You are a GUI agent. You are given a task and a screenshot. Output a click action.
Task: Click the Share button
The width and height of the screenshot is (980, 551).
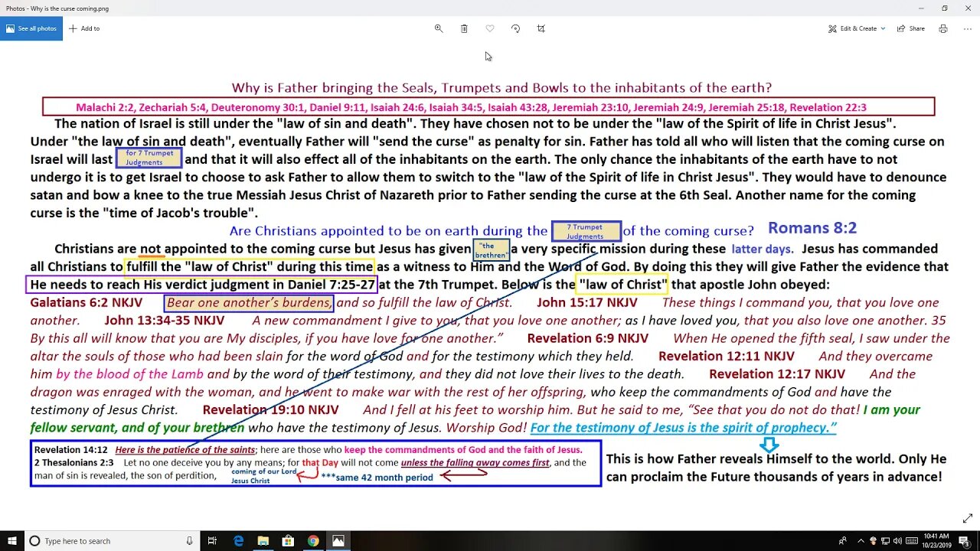(x=910, y=28)
